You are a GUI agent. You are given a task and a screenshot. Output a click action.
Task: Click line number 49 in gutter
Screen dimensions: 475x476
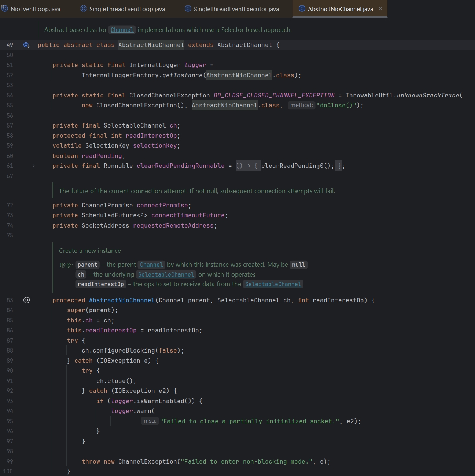click(10, 45)
